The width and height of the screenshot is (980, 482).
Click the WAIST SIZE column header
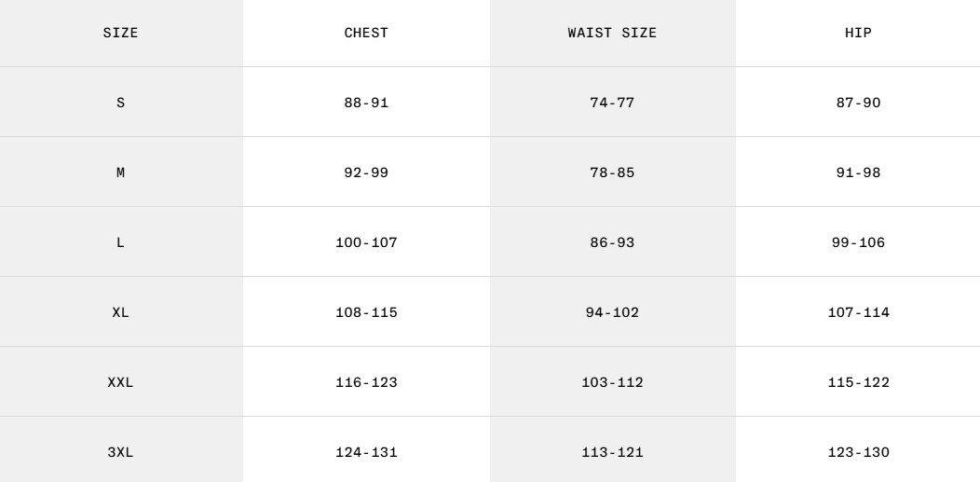[x=612, y=33]
